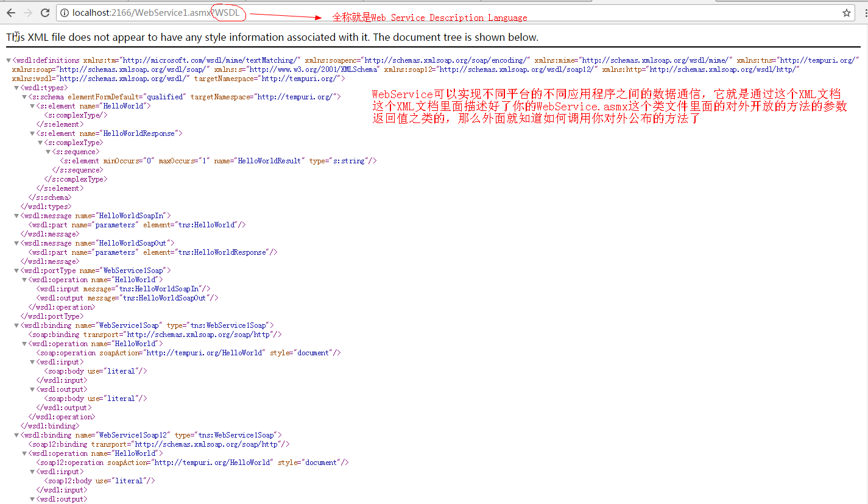Viewport: 868px width, 504px height.
Task: Collapse the s:schema elementFormDefault node
Action: coord(24,97)
